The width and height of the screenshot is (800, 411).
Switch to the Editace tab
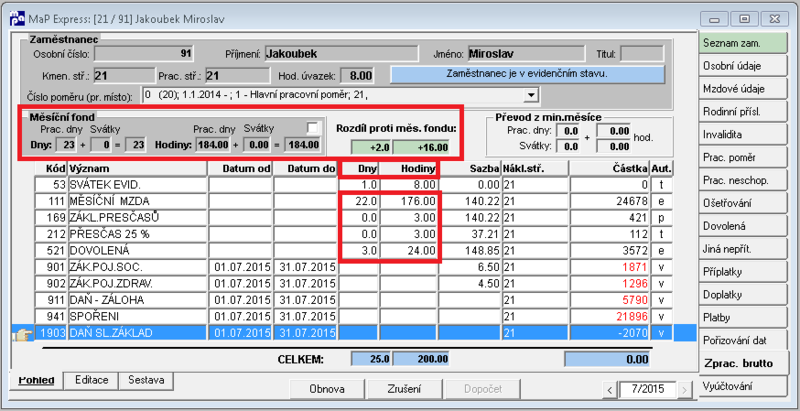91,380
